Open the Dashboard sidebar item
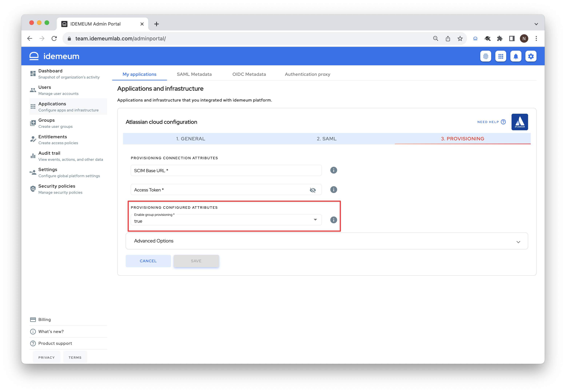 click(68, 74)
